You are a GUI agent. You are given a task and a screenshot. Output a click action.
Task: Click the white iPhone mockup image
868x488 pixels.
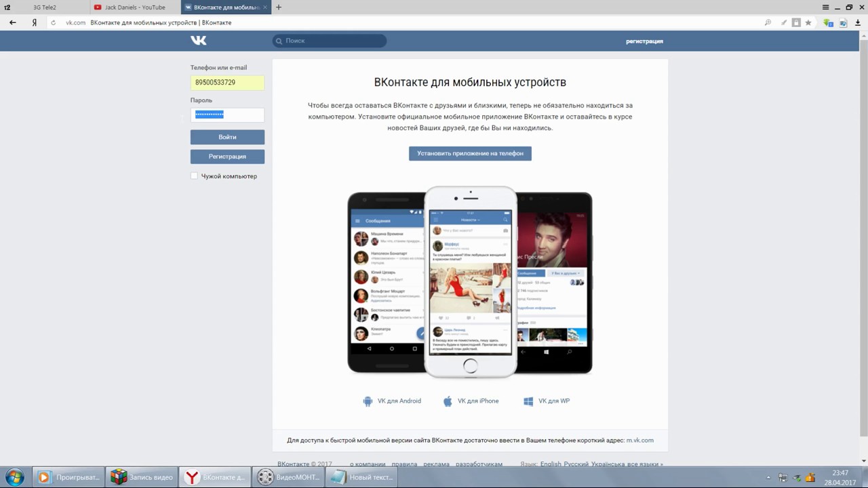coord(470,282)
